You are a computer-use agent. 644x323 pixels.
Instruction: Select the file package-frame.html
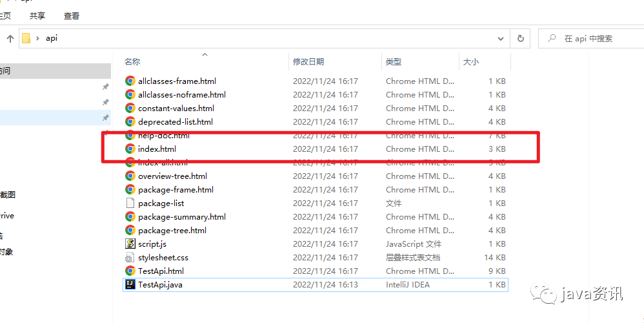176,189
